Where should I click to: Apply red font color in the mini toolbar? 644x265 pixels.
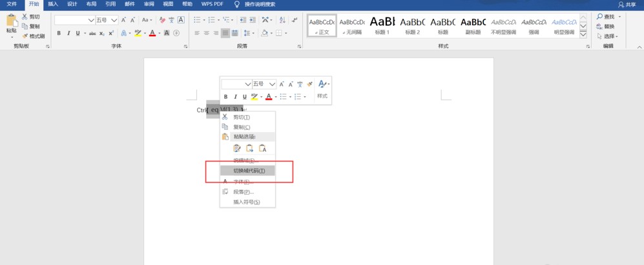(x=269, y=96)
